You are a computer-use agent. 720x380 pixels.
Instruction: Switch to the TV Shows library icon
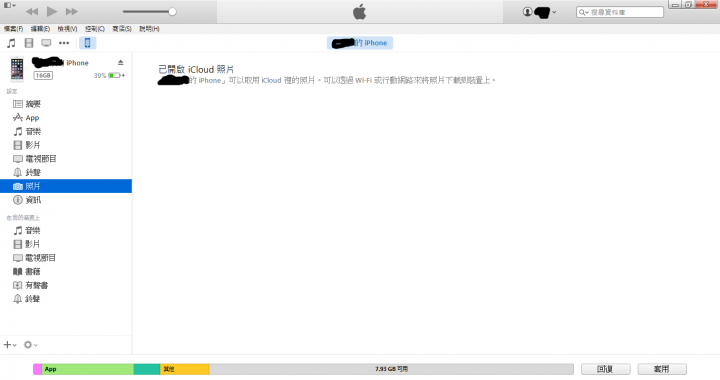[46, 43]
